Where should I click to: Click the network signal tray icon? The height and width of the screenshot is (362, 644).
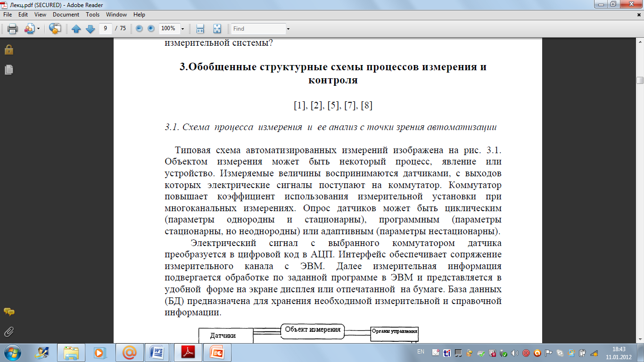coord(594,353)
